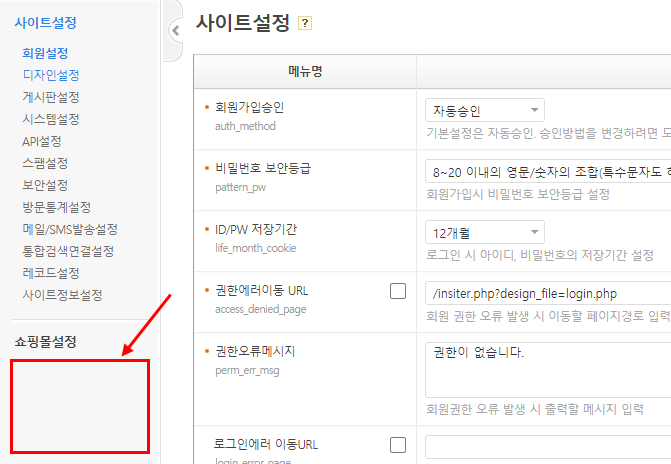Click the 권한에러이동 URL input field
The image size is (671, 464).
point(547,294)
